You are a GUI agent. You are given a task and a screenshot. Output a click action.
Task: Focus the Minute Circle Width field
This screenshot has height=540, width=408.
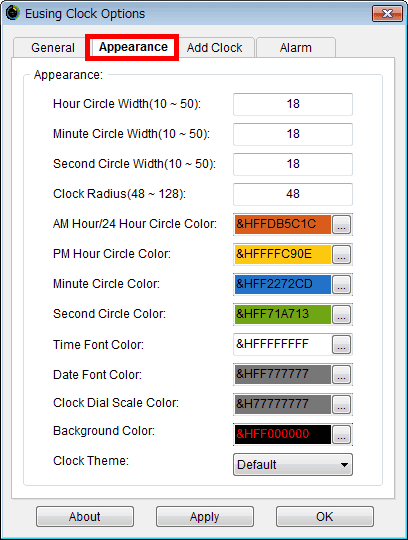pyautogui.click(x=293, y=134)
